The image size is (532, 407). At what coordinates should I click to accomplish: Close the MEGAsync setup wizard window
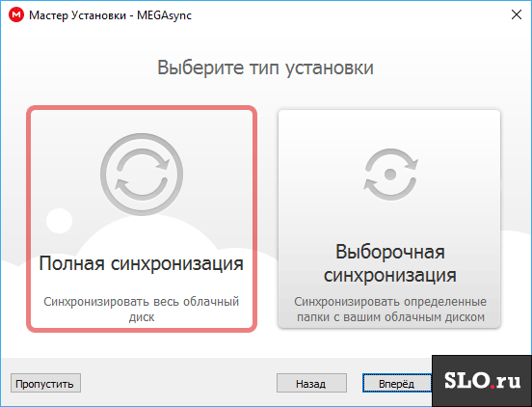click(517, 14)
